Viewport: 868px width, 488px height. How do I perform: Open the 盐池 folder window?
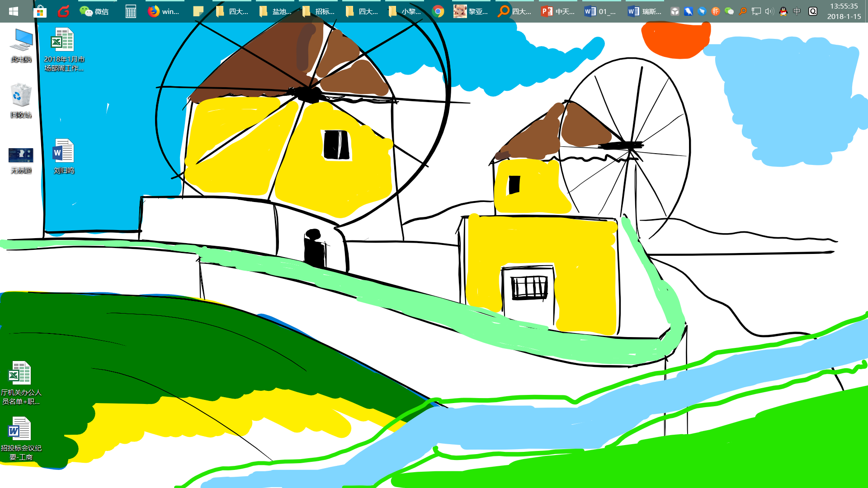click(x=275, y=11)
